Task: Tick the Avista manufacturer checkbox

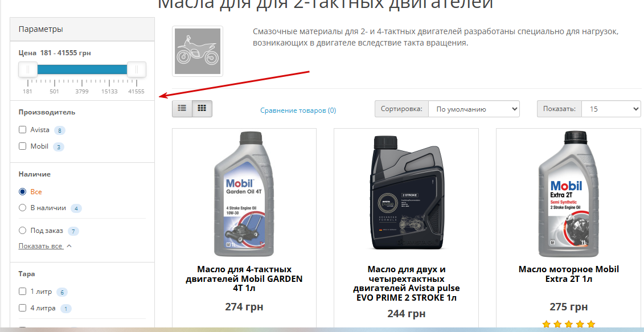Action: tap(23, 130)
